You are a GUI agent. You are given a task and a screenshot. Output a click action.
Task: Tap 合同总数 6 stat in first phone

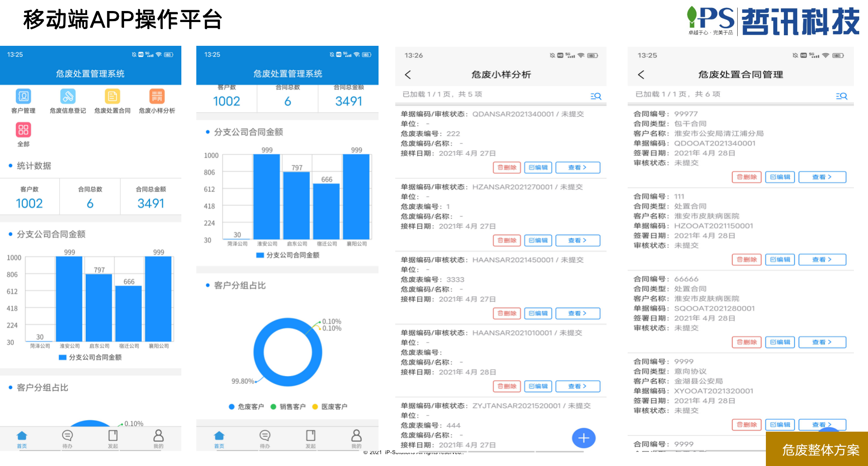pyautogui.click(x=90, y=197)
